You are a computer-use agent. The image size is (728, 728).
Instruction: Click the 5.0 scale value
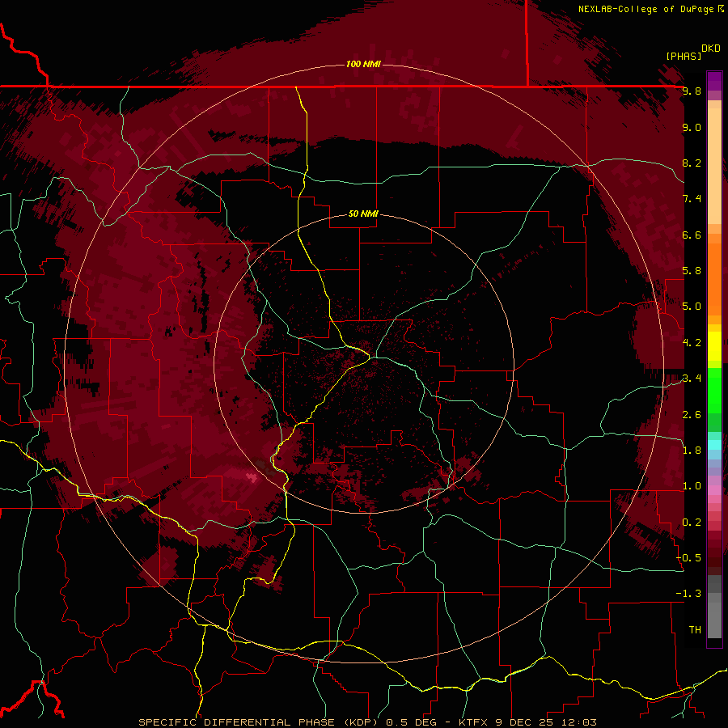click(x=692, y=307)
